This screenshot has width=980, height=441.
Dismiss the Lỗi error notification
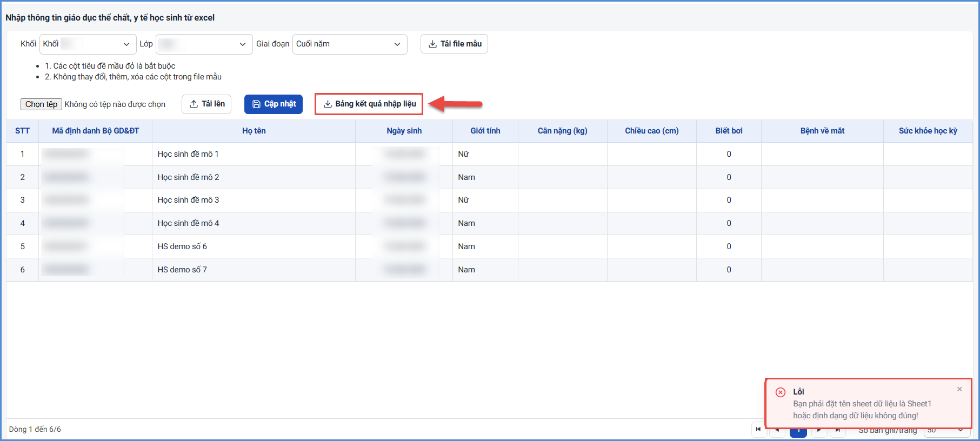959,389
